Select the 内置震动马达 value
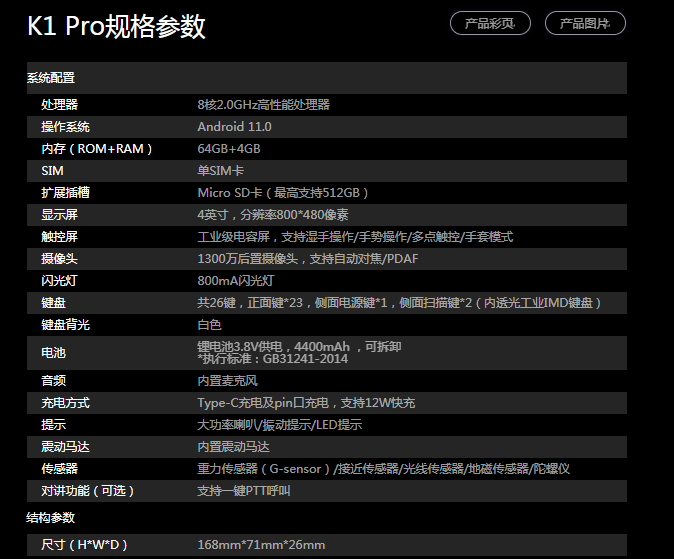Viewport: 674px width, 559px height. point(233,447)
